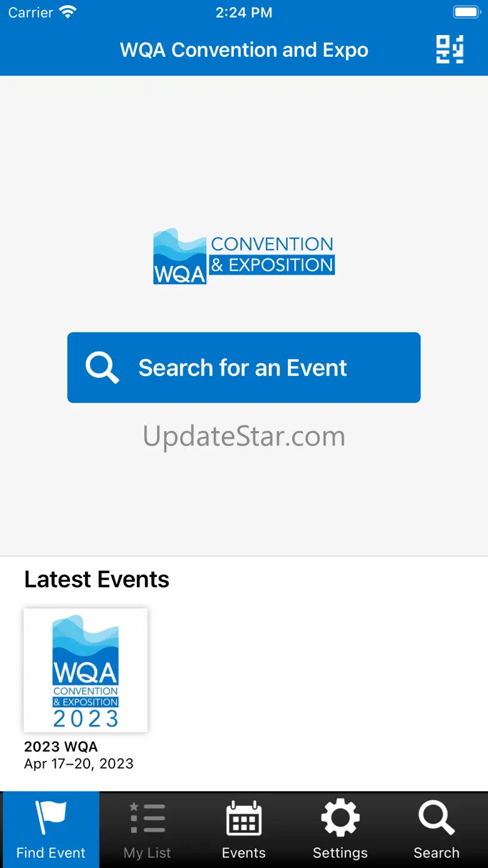
Task: Switch to the My List tab label
Action: click(x=148, y=852)
